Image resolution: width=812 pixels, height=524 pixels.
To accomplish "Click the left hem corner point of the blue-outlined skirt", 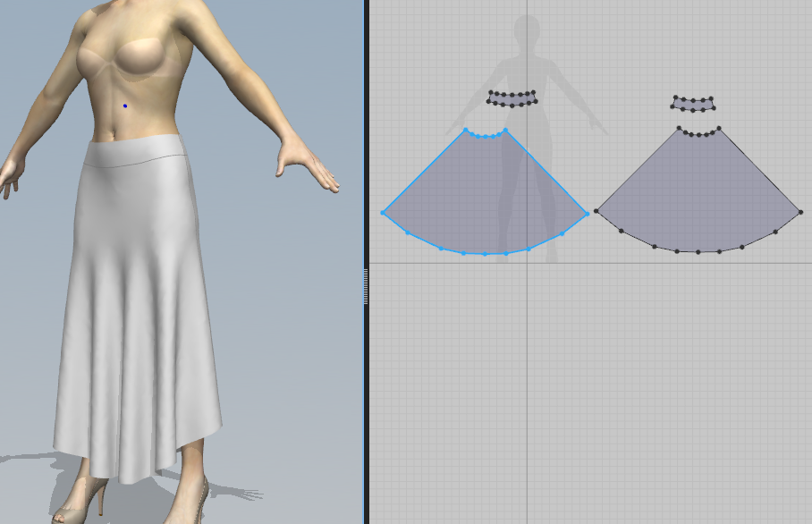I will pos(384,213).
